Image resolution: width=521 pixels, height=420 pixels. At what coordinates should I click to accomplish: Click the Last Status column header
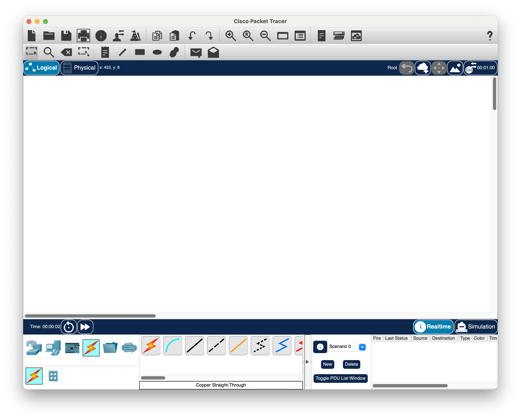click(x=396, y=338)
